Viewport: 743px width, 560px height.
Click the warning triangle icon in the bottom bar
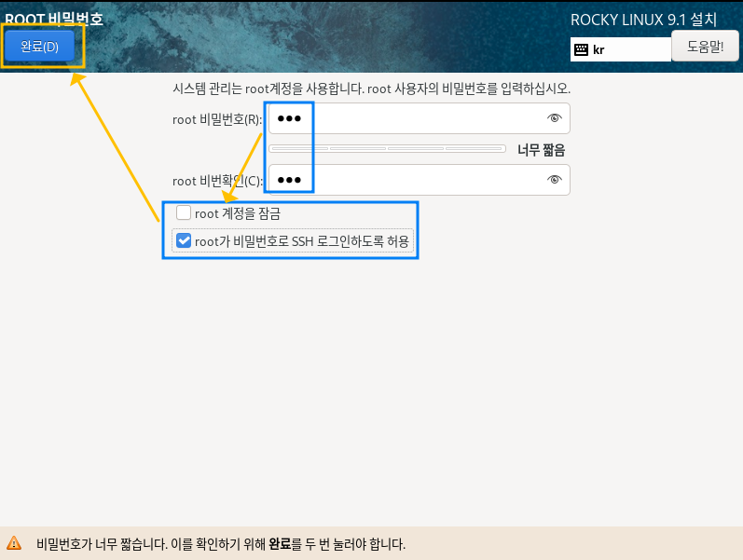[14, 543]
